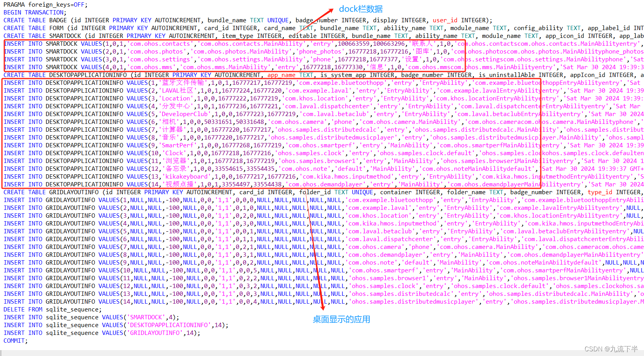Click the 'SmartPerf' app name value
The height and width of the screenshot is (356, 644).
[178, 145]
